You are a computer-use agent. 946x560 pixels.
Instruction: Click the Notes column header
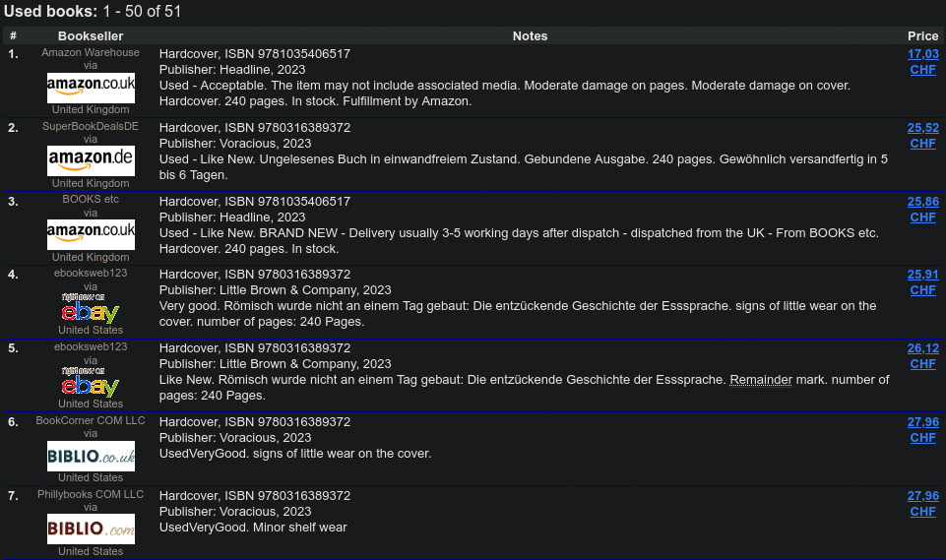[531, 36]
